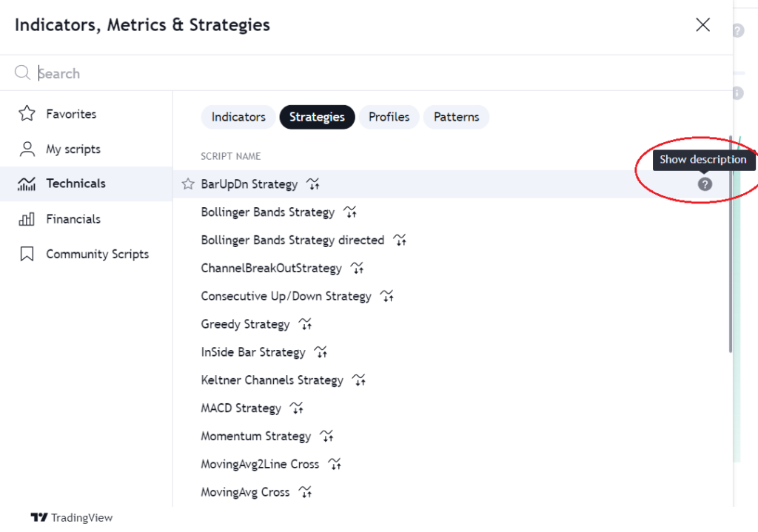758x532 pixels.
Task: Click the Show description question mark icon
Action: tap(704, 183)
